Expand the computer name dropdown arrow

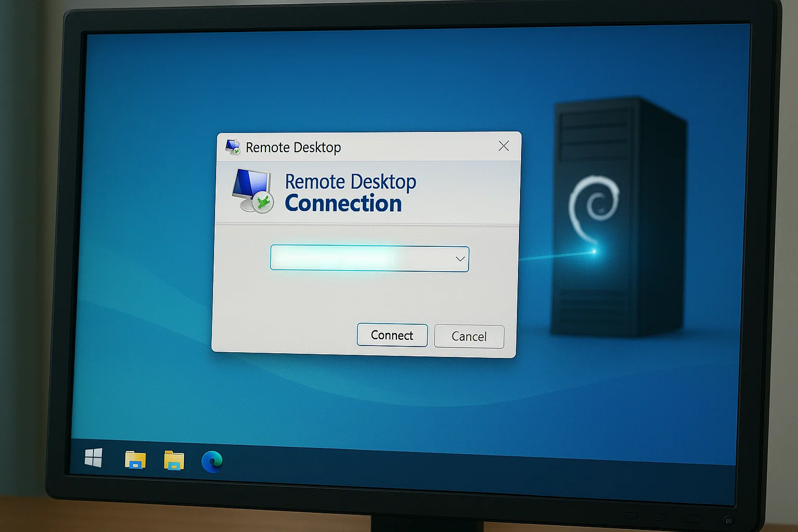click(460, 259)
